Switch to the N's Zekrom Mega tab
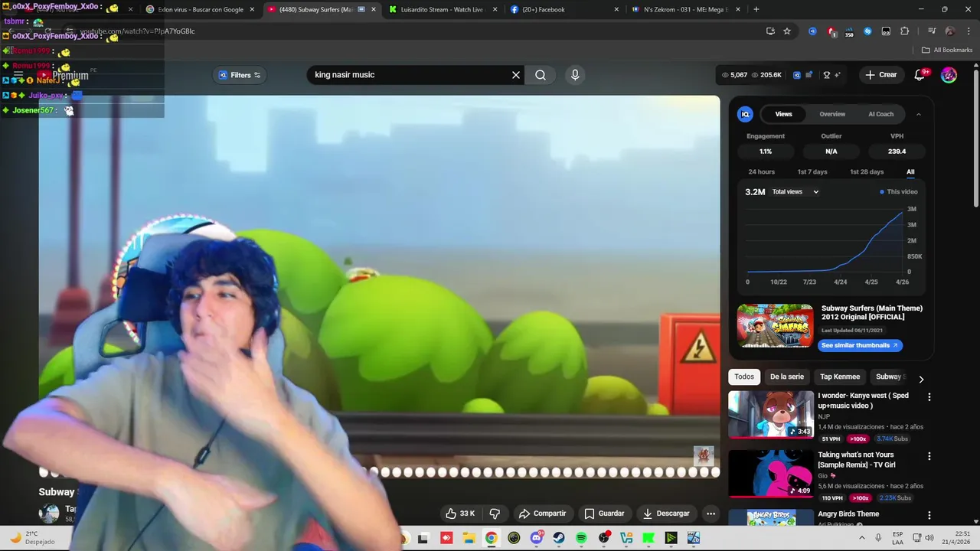This screenshot has height=551, width=980. click(686, 9)
